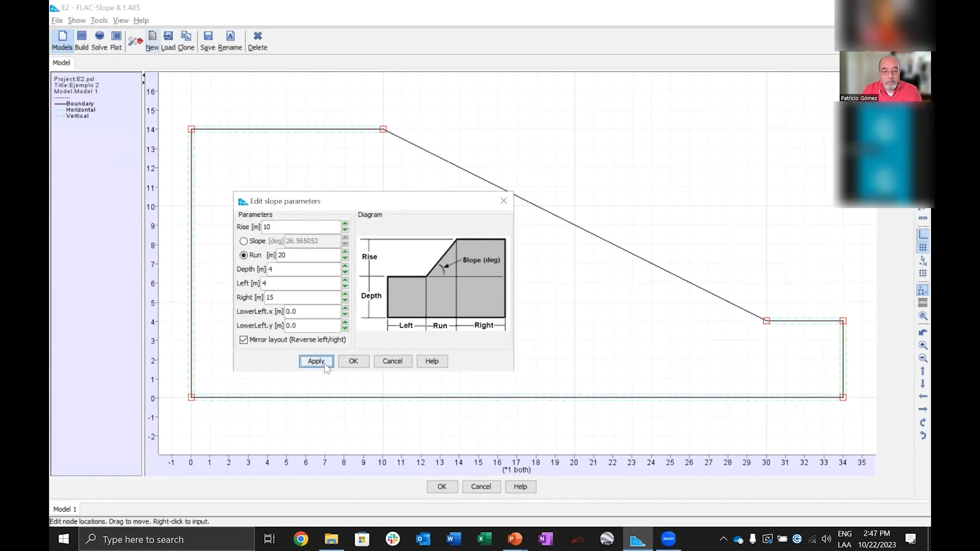
Task: Open the Plot stage icon
Action: coord(116,40)
